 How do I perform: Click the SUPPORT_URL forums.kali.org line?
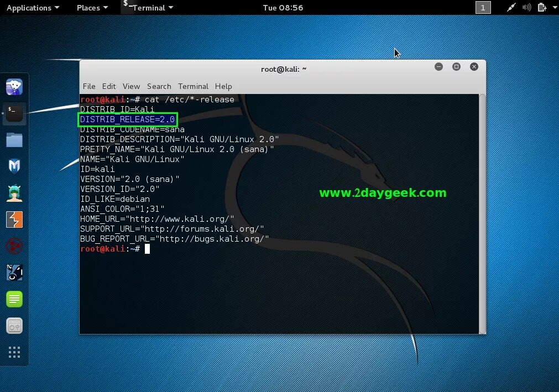point(172,229)
